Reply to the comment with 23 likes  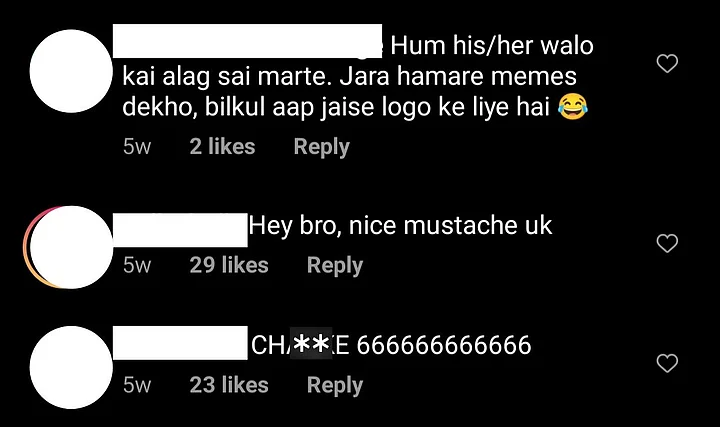point(335,385)
